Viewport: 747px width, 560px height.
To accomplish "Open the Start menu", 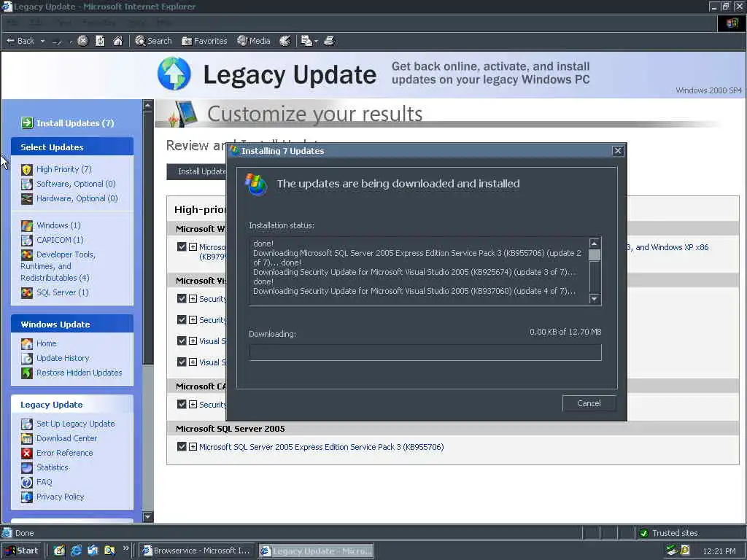I will click(21, 551).
